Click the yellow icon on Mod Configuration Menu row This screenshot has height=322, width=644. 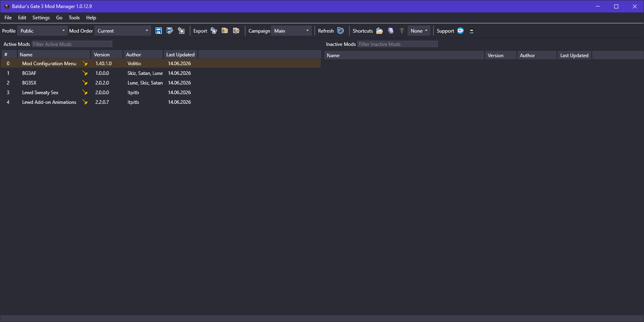point(85,64)
